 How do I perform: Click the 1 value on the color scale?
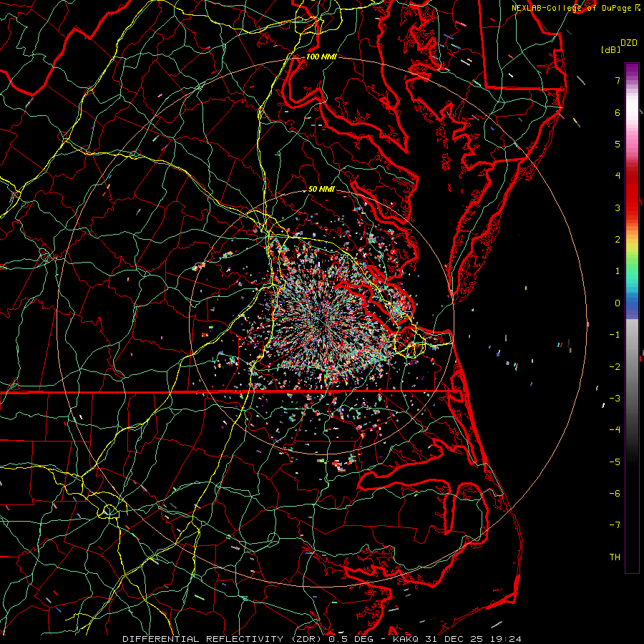[x=618, y=271]
